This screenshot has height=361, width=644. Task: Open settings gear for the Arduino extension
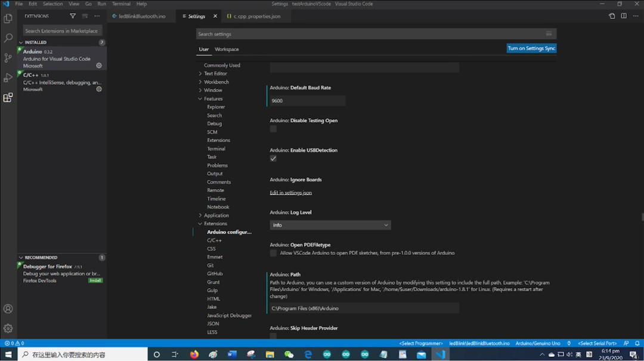[x=100, y=66]
